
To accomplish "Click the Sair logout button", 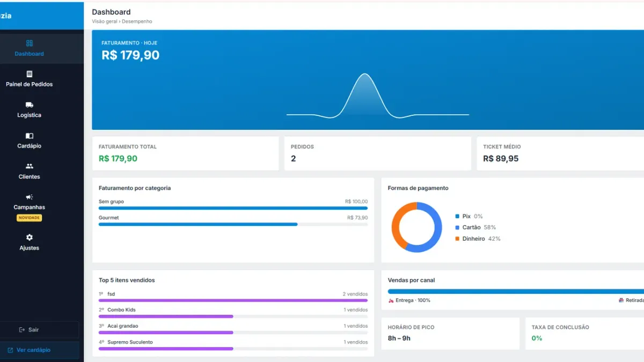I will [x=40, y=330].
